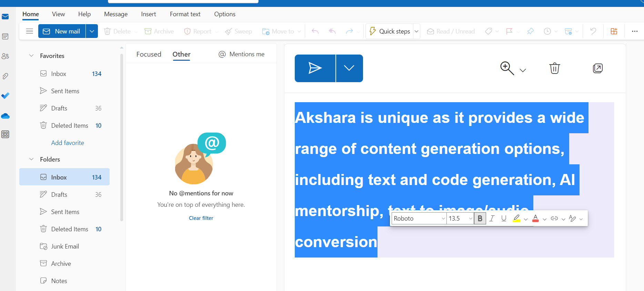Insert link from floating toolbar

point(554,219)
